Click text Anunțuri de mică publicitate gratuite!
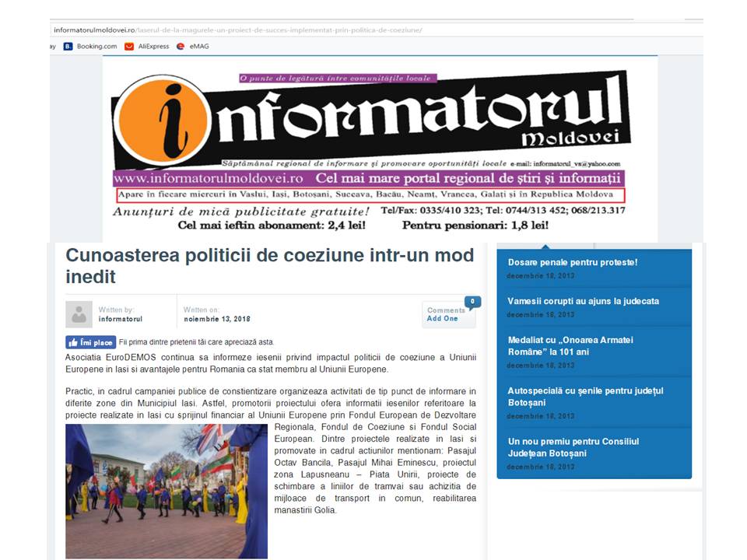Screen dimensions: 747x560 (241, 212)
